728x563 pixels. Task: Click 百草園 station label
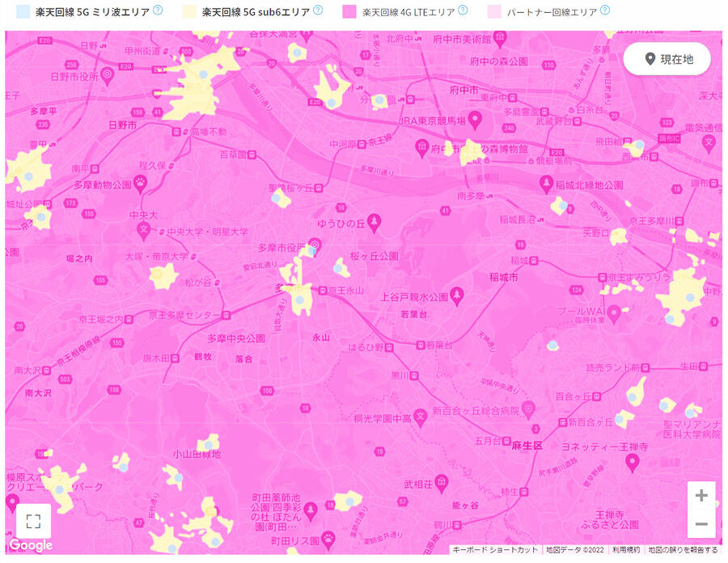233,155
